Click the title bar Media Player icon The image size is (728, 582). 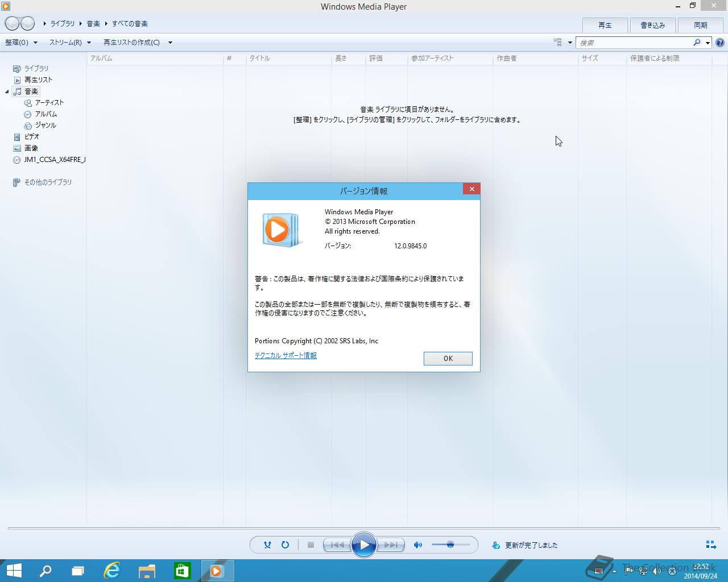[6, 6]
